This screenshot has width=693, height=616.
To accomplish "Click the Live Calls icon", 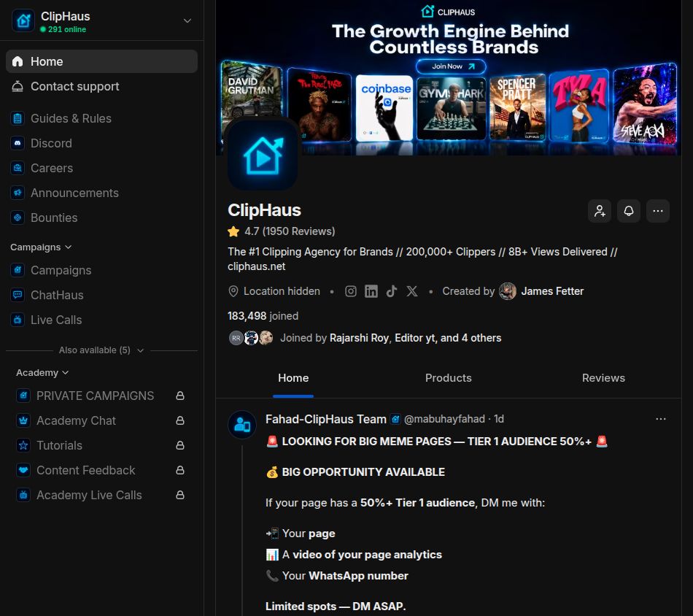I will pos(18,320).
